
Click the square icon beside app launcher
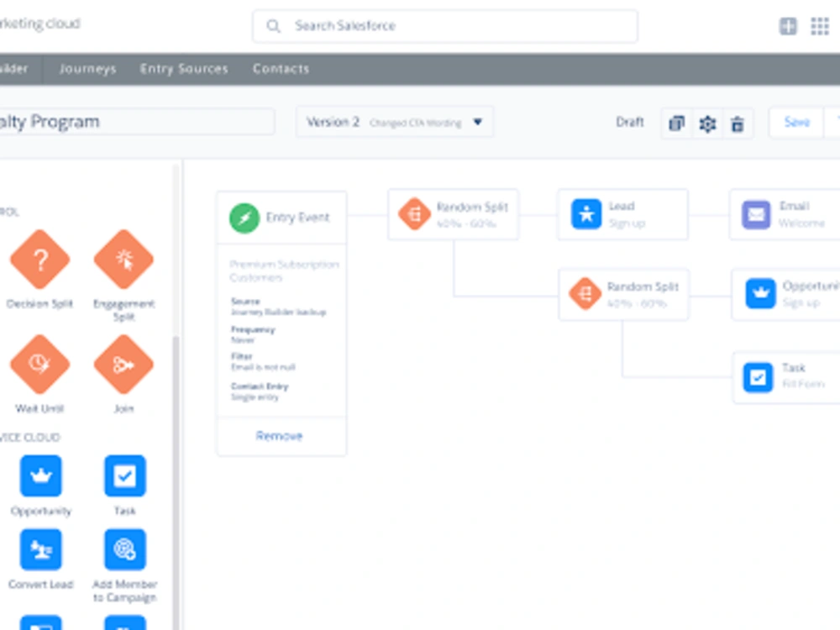pyautogui.click(x=788, y=26)
